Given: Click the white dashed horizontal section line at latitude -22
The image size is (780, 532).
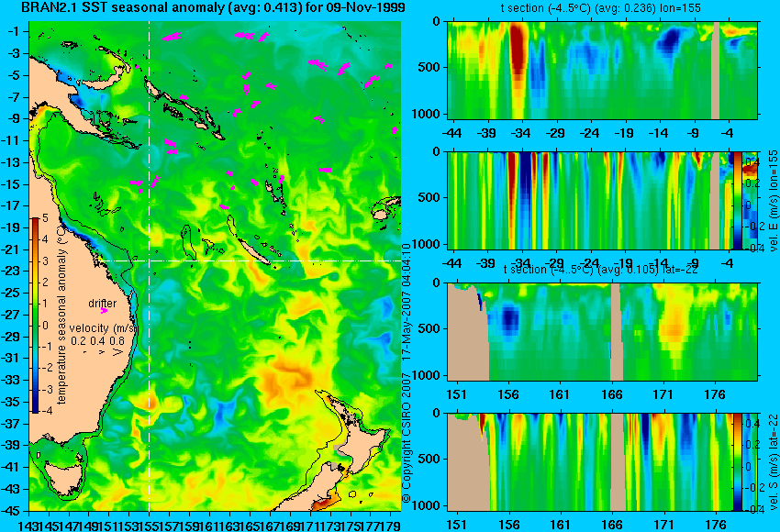Looking at the screenshot, I should click(249, 260).
